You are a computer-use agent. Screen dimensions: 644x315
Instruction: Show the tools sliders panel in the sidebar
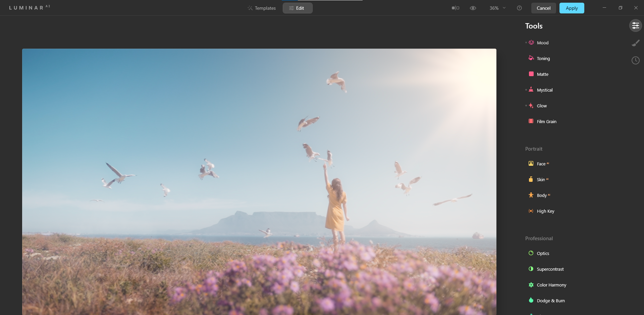(636, 25)
